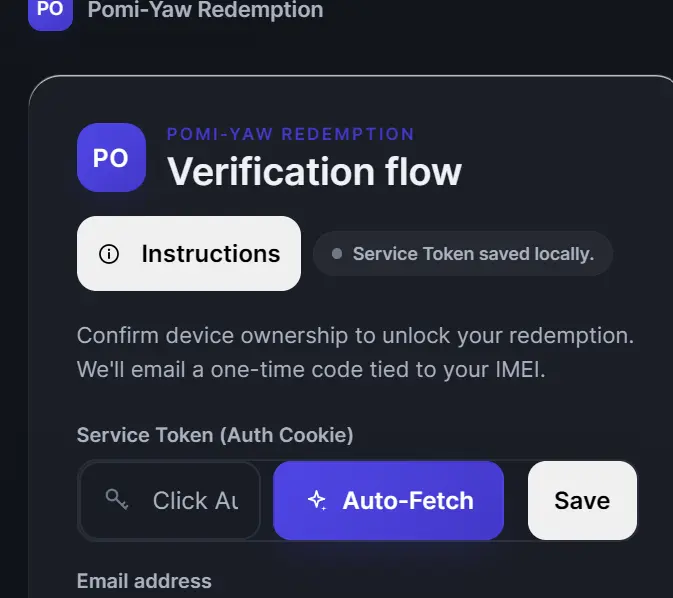Click the Service Token (Auth Cookie) label
673x598 pixels.
(x=215, y=435)
